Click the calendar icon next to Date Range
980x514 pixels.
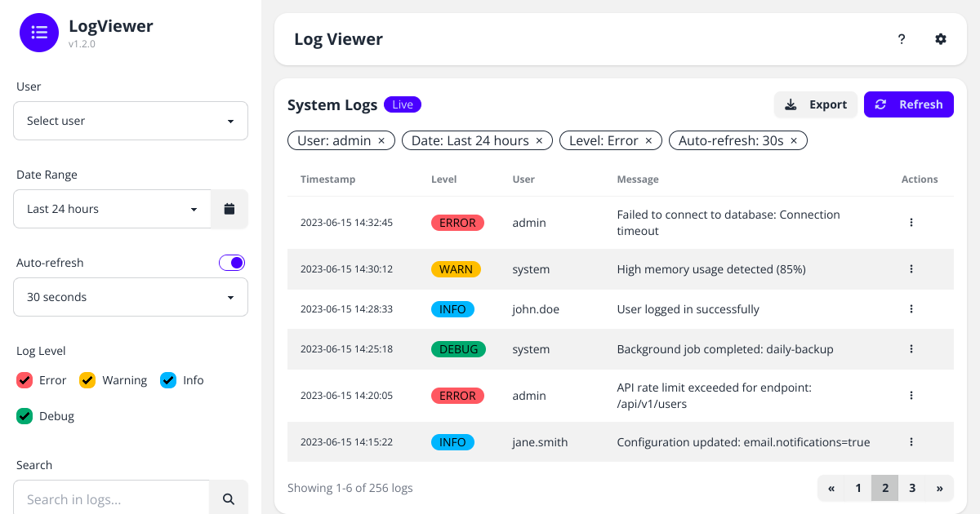(229, 209)
